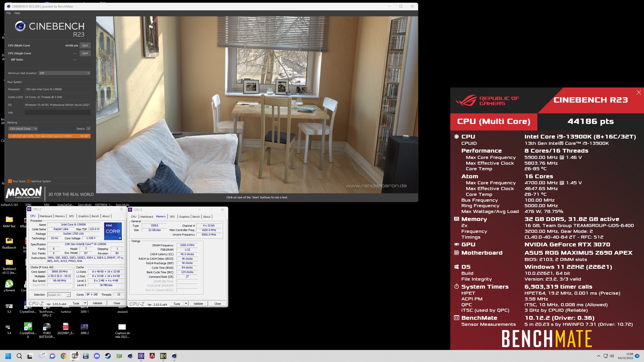Viewport: 644px width, 362px height.
Task: Focus the Cinebench Info input field
Action: click(57, 113)
